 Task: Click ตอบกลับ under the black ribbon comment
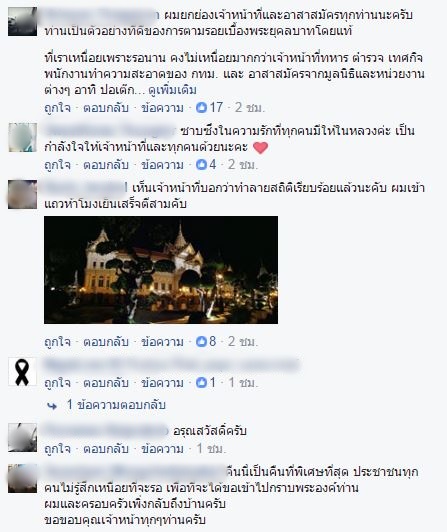click(x=106, y=383)
